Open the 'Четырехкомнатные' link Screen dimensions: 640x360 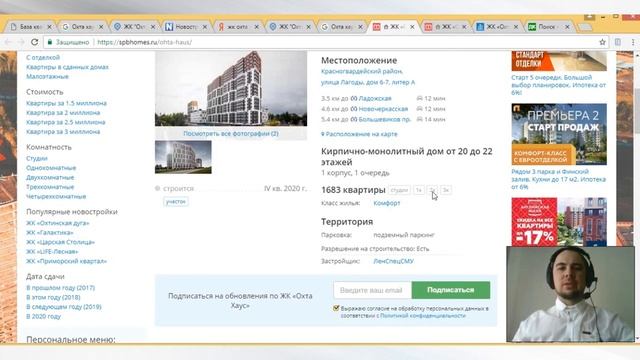pos(56,196)
